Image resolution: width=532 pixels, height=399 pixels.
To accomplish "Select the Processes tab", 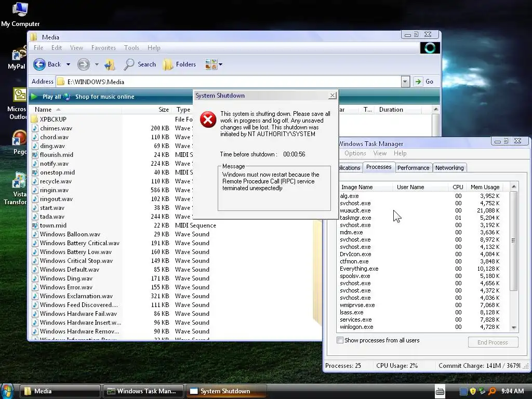I will 379,167.
